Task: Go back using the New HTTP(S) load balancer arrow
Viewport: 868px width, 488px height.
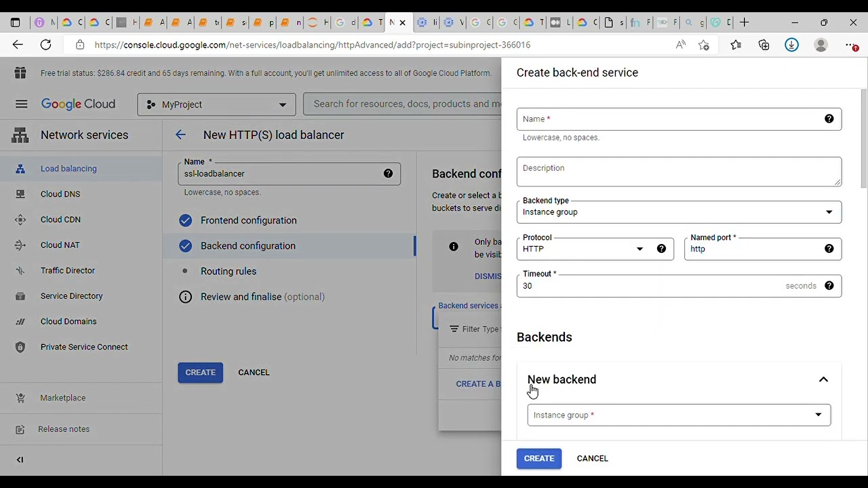Action: [180, 135]
